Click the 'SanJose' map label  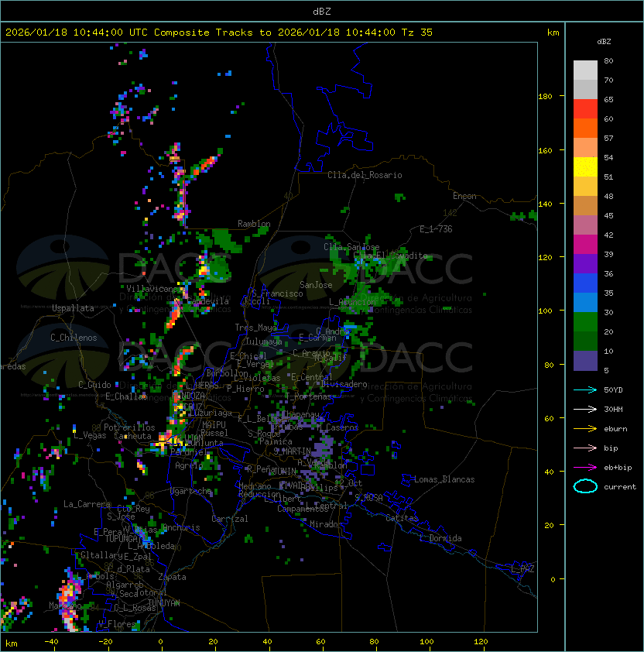316,285
